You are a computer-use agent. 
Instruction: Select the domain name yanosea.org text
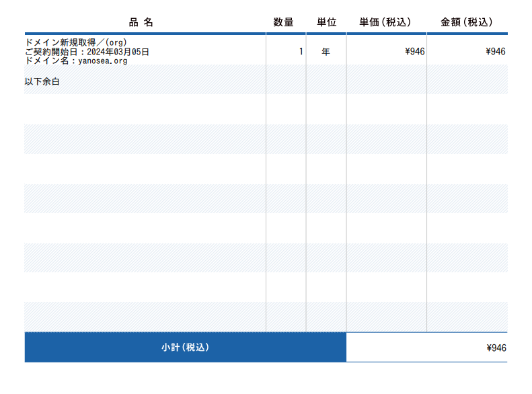pyautogui.click(x=102, y=61)
